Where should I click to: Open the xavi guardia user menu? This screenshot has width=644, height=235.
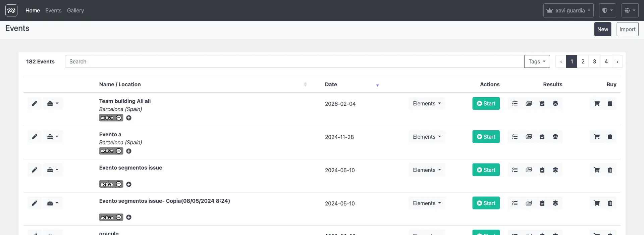coord(568,10)
